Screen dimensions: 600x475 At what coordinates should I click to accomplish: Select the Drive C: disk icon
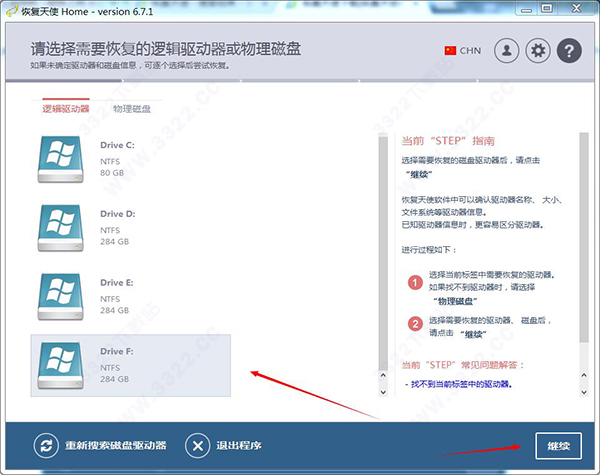[60, 159]
